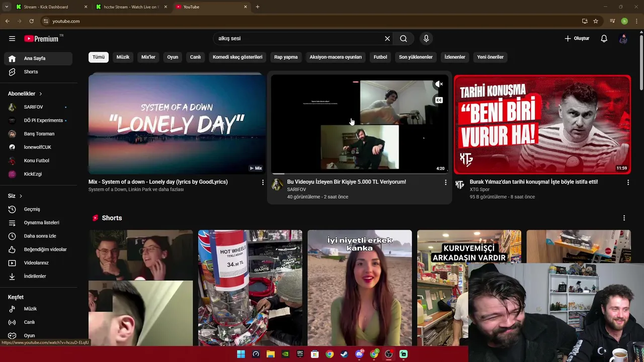The height and width of the screenshot is (362, 644).
Task: Switch to hcctw Stream browser tab
Action: [132, 7]
